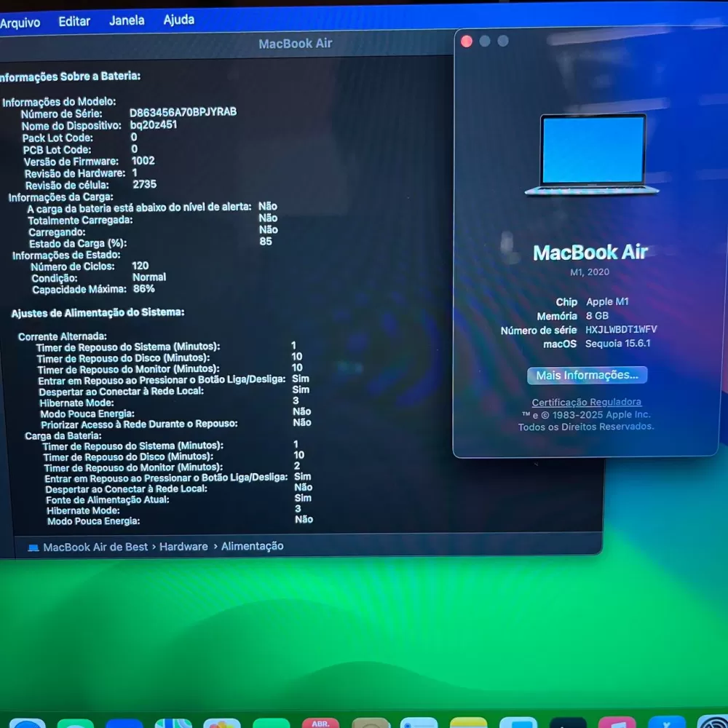Open the yellow Notes icon in Dock
Image resolution: width=728 pixels, height=728 pixels.
click(468, 724)
